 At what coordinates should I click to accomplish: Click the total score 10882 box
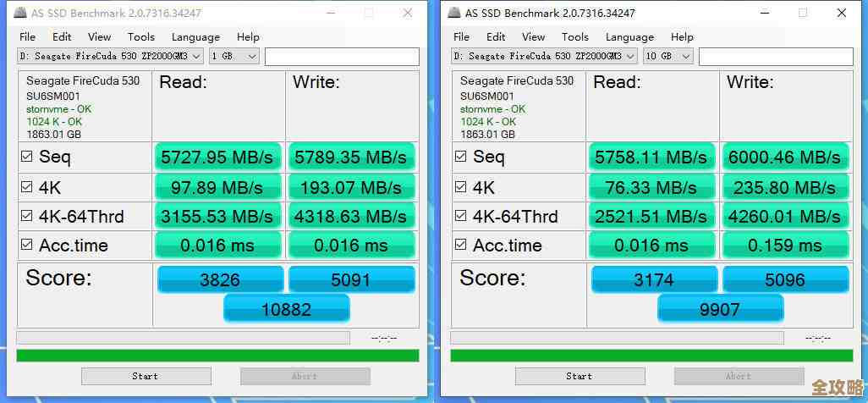286,309
